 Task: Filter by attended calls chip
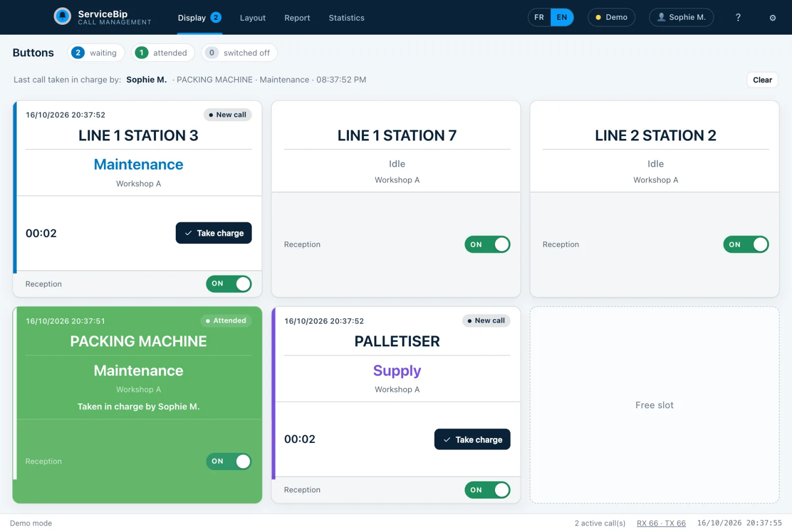tap(163, 53)
